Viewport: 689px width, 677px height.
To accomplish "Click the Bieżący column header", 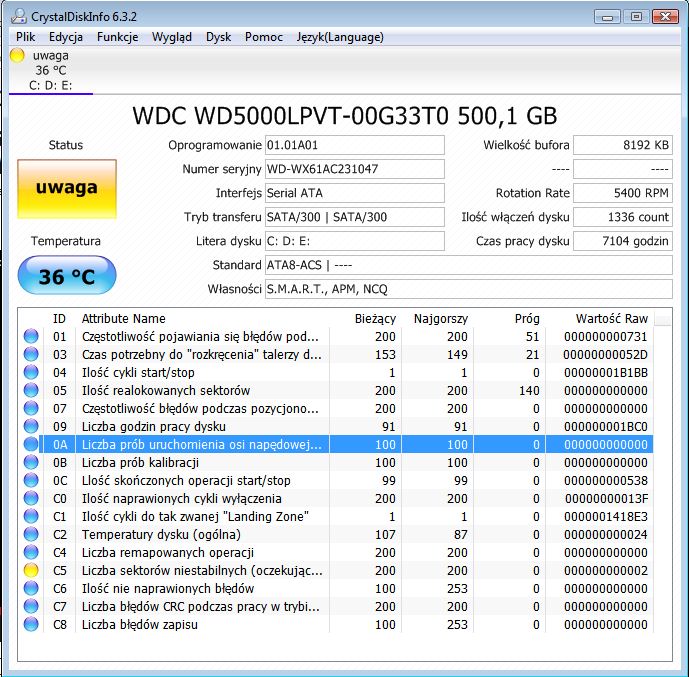I will (x=366, y=319).
